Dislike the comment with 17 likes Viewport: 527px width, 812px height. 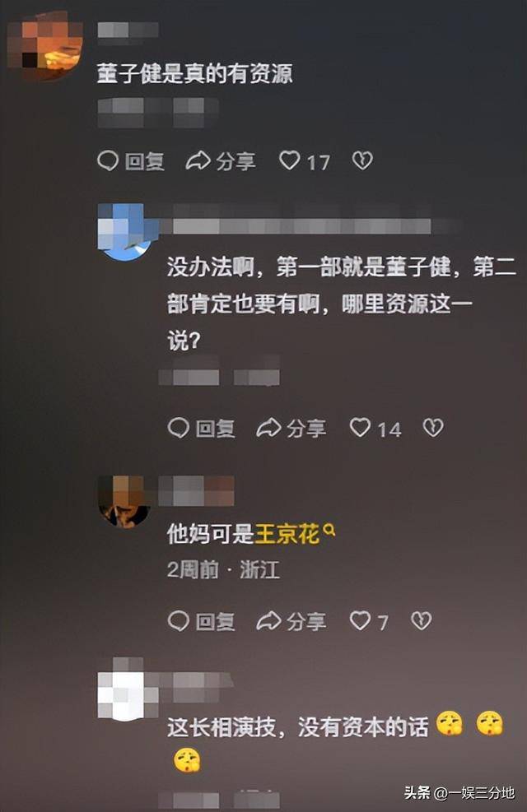click(362, 160)
